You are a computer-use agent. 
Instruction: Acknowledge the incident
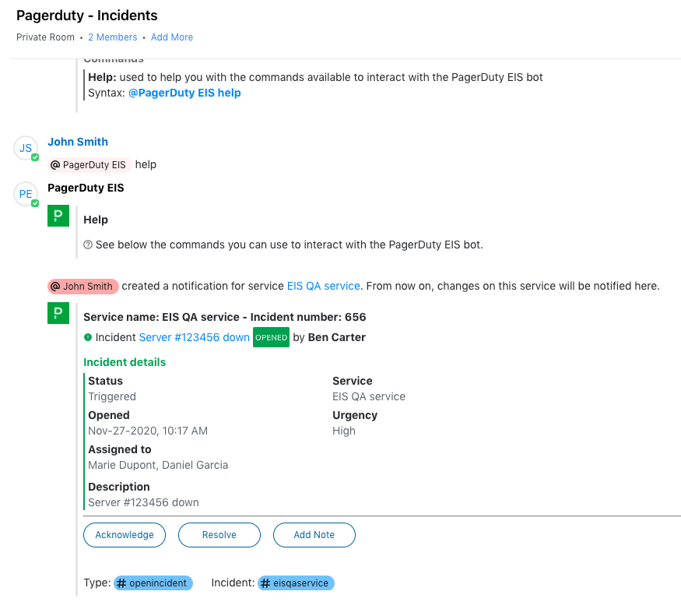click(125, 535)
